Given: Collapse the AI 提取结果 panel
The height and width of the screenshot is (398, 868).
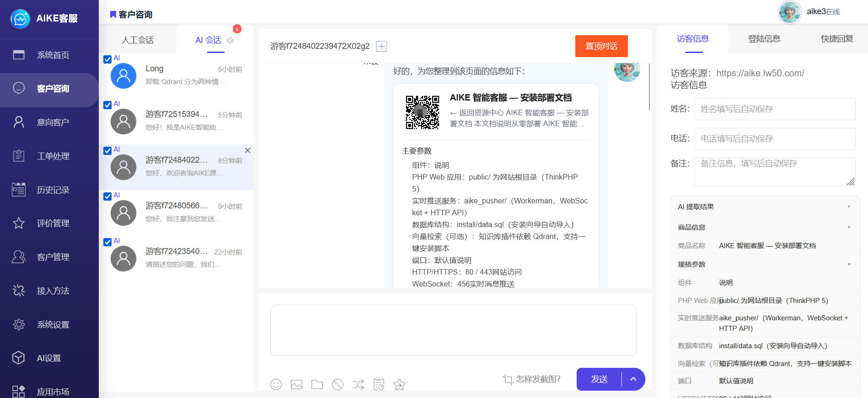Looking at the screenshot, I should [849, 207].
